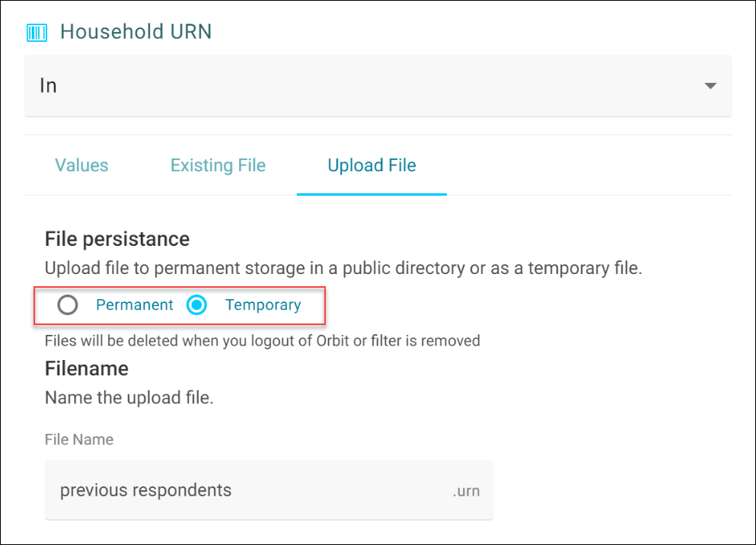Select the Upload File tab
Image resolution: width=756 pixels, height=545 pixels.
click(x=372, y=165)
